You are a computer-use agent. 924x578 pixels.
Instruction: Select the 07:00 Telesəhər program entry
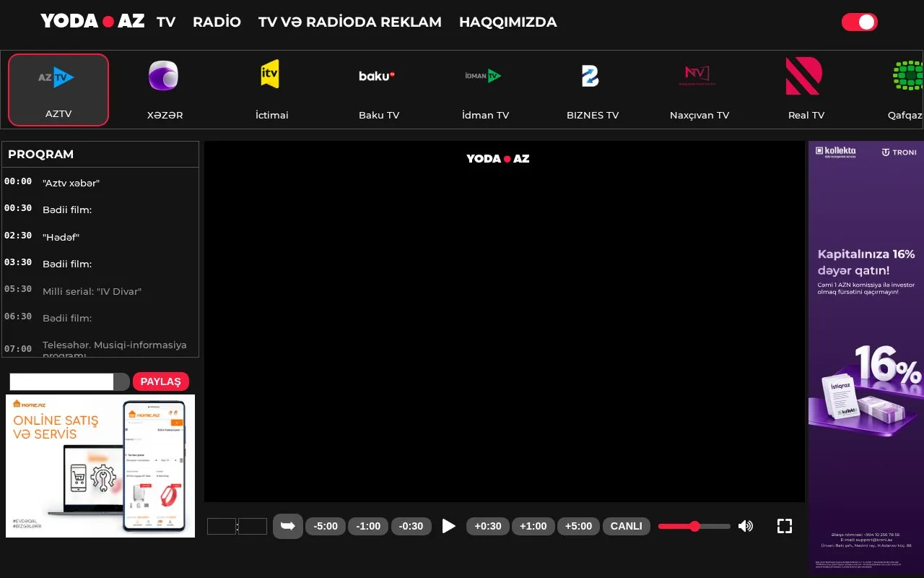coord(100,348)
